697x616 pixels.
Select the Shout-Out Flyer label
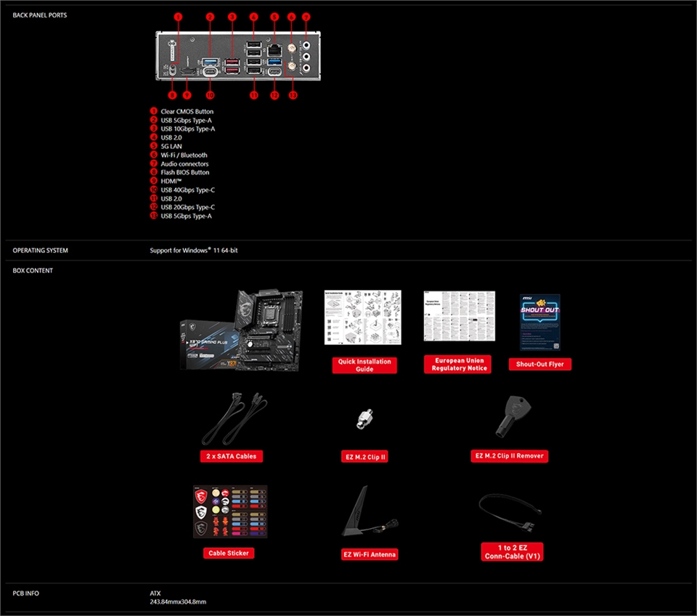[539, 364]
